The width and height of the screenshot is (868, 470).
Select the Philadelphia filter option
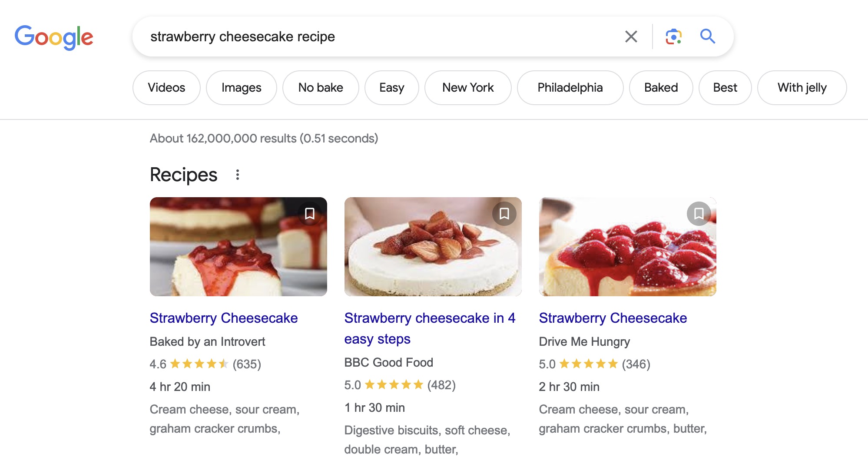click(x=570, y=87)
